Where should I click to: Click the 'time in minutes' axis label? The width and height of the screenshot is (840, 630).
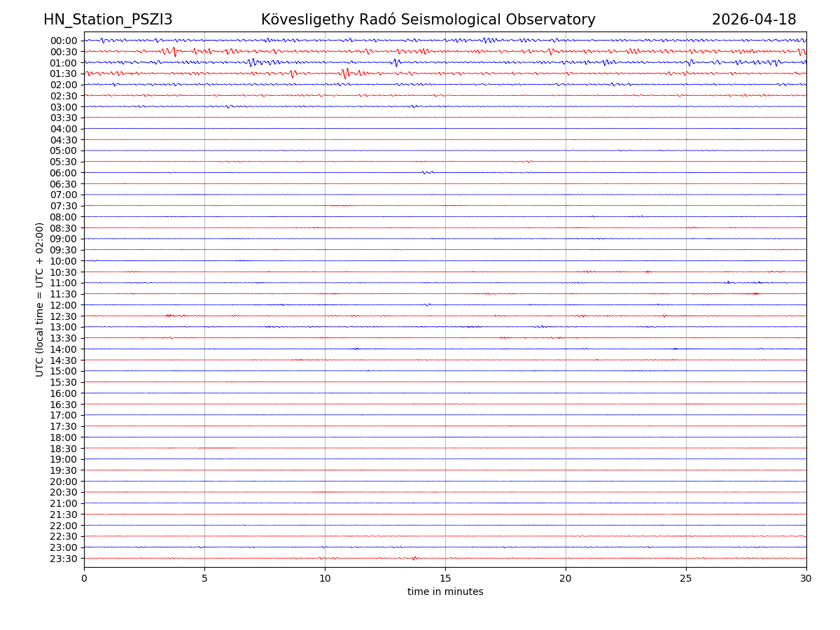[445, 592]
